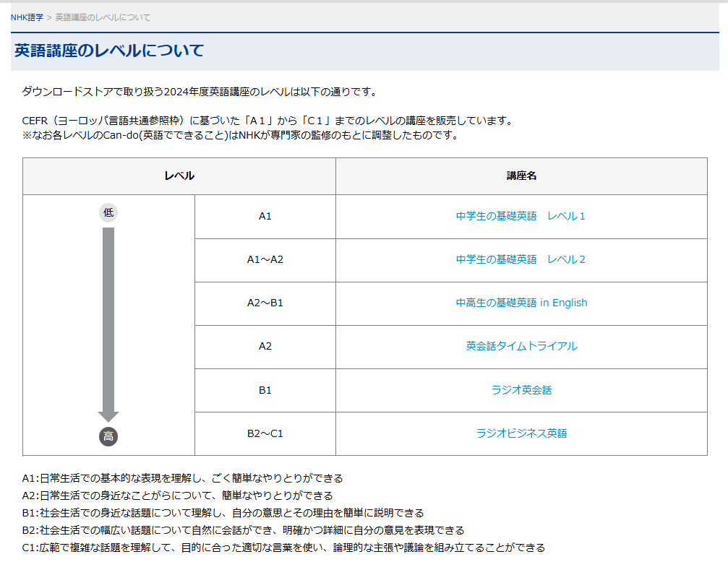This screenshot has height=575, width=728.
Task: Open ラジオ英会話 course link
Action: pyautogui.click(x=521, y=390)
